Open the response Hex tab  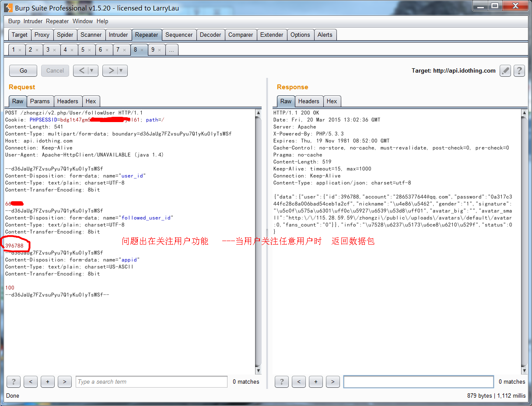pyautogui.click(x=332, y=101)
